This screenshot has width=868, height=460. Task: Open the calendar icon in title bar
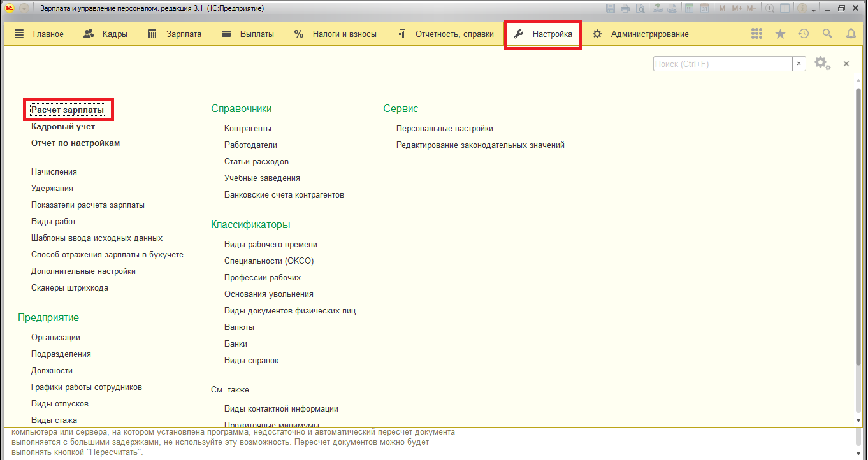(x=704, y=9)
